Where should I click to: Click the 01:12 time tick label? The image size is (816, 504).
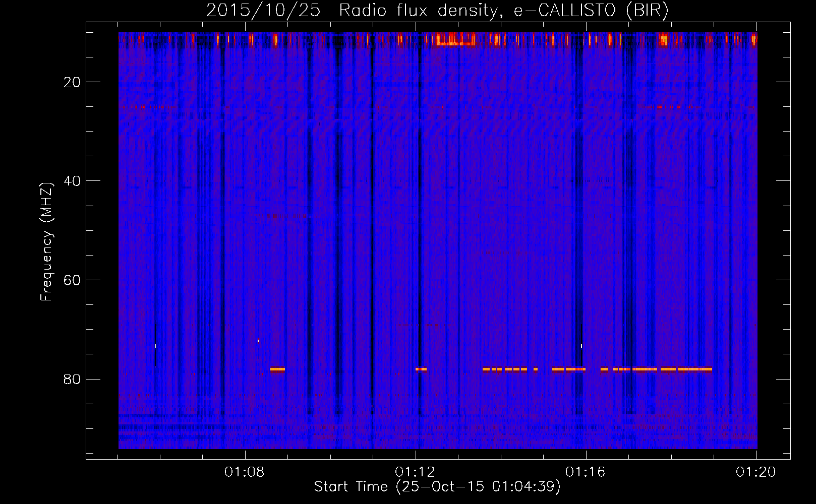[415, 472]
